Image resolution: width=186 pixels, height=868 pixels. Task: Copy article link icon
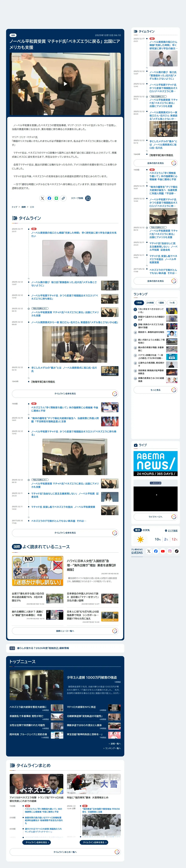point(63,198)
